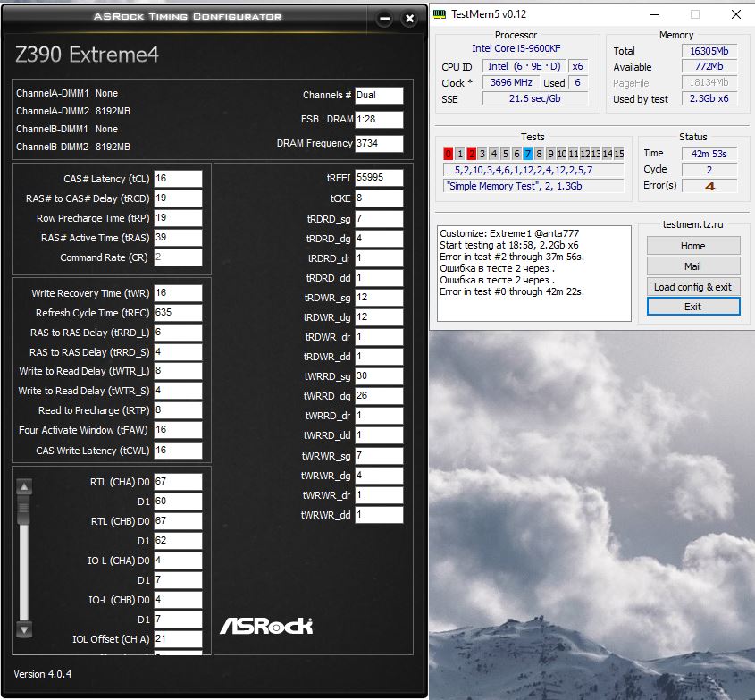Click the Channels # field showing Dual
This screenshot has height=700, width=755.
[x=379, y=96]
